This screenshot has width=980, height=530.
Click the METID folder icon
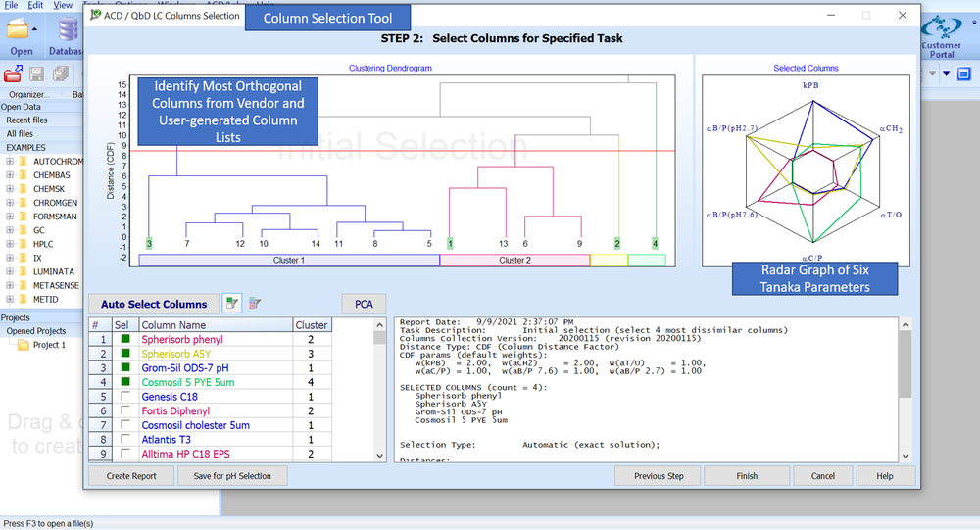point(24,299)
